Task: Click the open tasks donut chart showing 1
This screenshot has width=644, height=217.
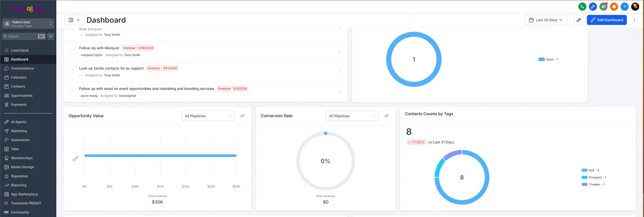Action: [414, 59]
